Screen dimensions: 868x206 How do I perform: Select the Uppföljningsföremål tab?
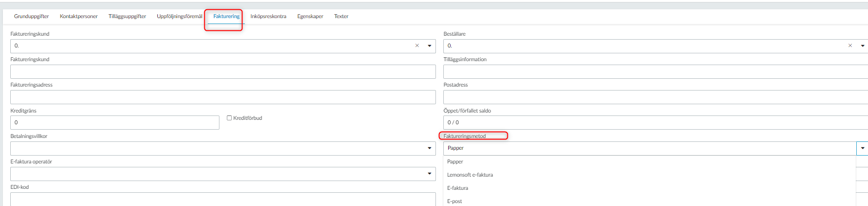[179, 17]
